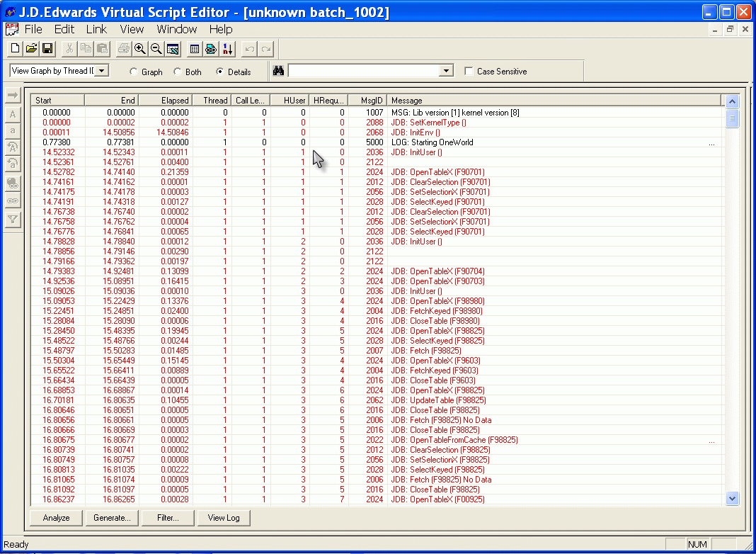The image size is (756, 554).
Task: Save the script with the floppy icon
Action: tap(47, 48)
